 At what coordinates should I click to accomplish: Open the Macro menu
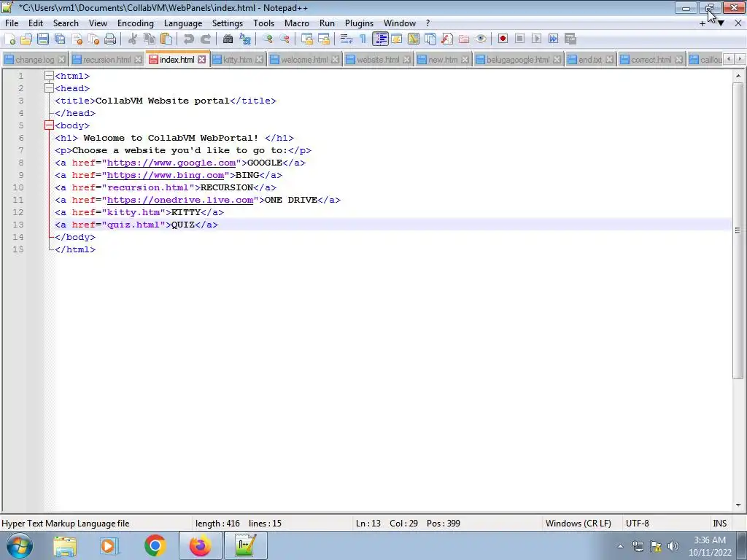pos(297,23)
